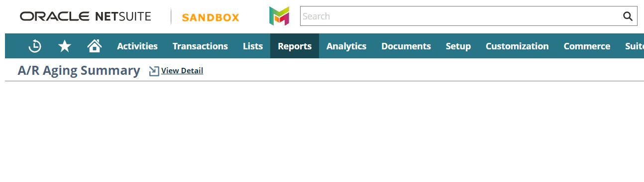
Task: Open the Shortcuts star icon
Action: tap(65, 46)
